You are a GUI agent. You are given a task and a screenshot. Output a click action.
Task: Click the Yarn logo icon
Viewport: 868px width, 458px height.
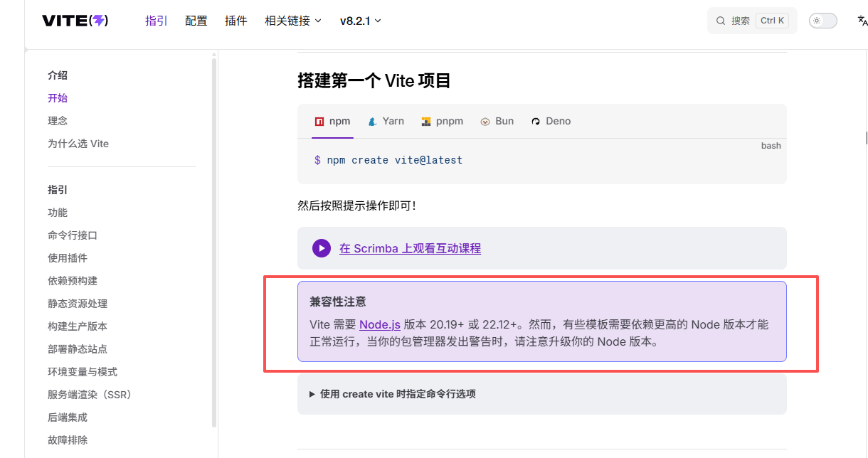(372, 122)
